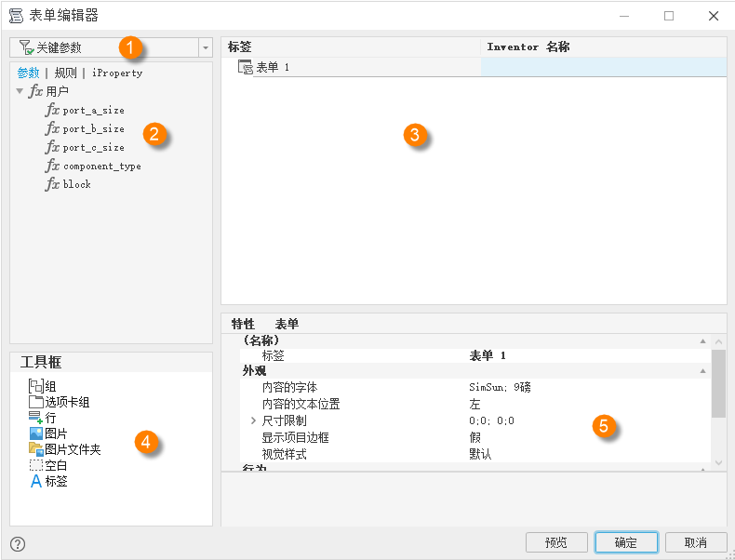Switch to the iProperty tab
The width and height of the screenshot is (735, 560).
[x=117, y=73]
